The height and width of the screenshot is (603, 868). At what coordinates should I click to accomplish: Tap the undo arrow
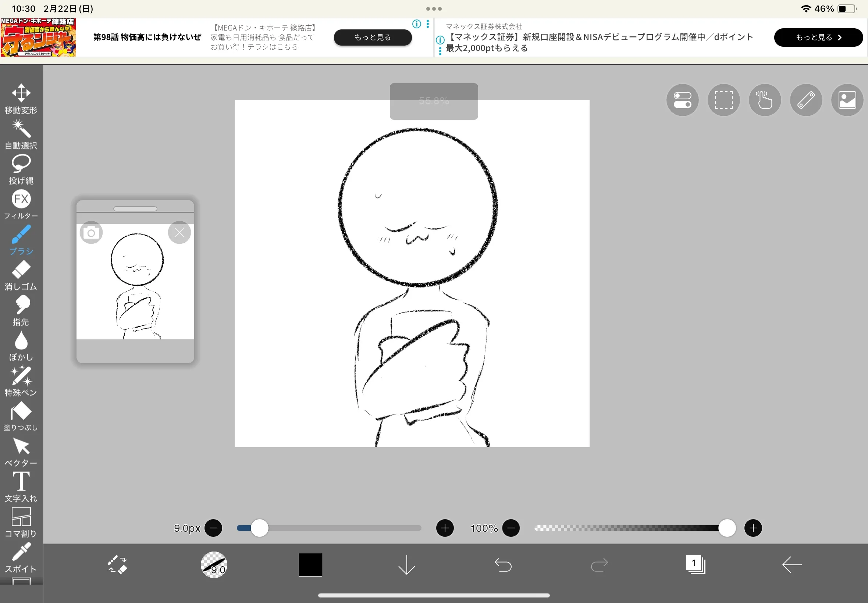coord(503,565)
